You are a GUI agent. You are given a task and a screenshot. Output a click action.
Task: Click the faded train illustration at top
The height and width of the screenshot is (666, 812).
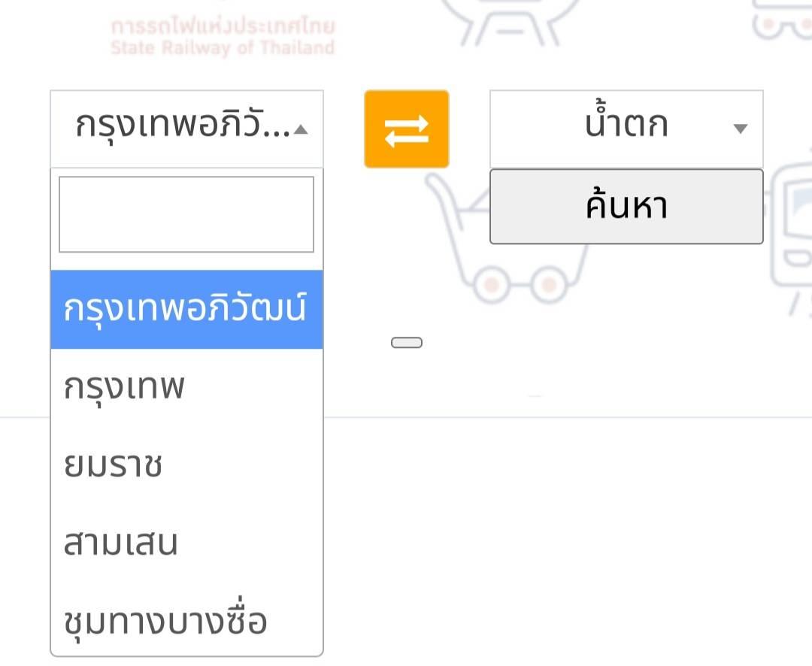pos(510,21)
